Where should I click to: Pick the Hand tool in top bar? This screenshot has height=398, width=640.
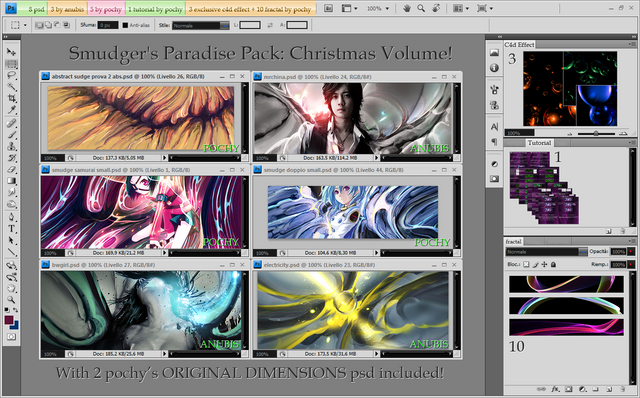click(x=407, y=8)
